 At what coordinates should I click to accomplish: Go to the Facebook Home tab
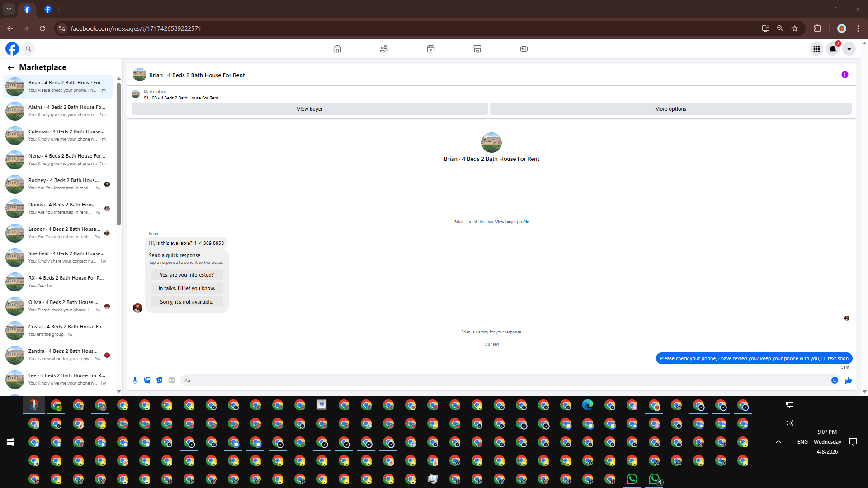(337, 49)
